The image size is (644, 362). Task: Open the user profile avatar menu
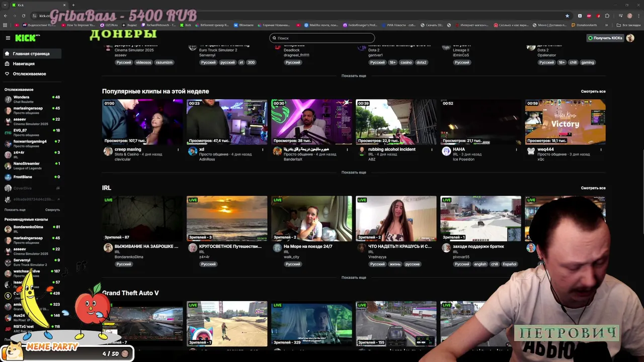click(630, 38)
